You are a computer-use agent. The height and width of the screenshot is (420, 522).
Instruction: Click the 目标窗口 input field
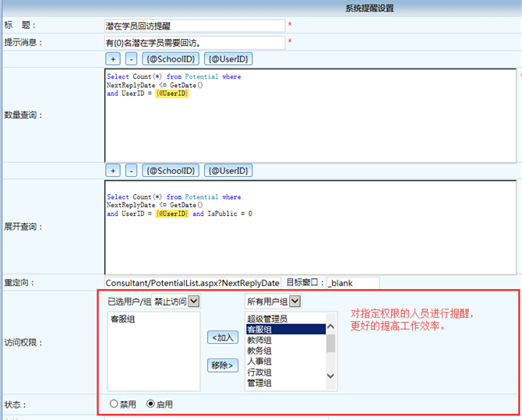[352, 283]
